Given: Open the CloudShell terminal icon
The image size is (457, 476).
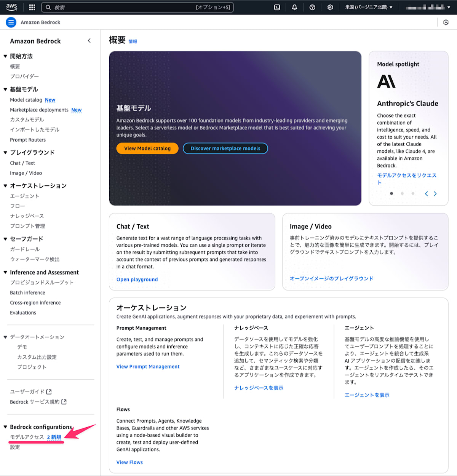Looking at the screenshot, I should (277, 7).
